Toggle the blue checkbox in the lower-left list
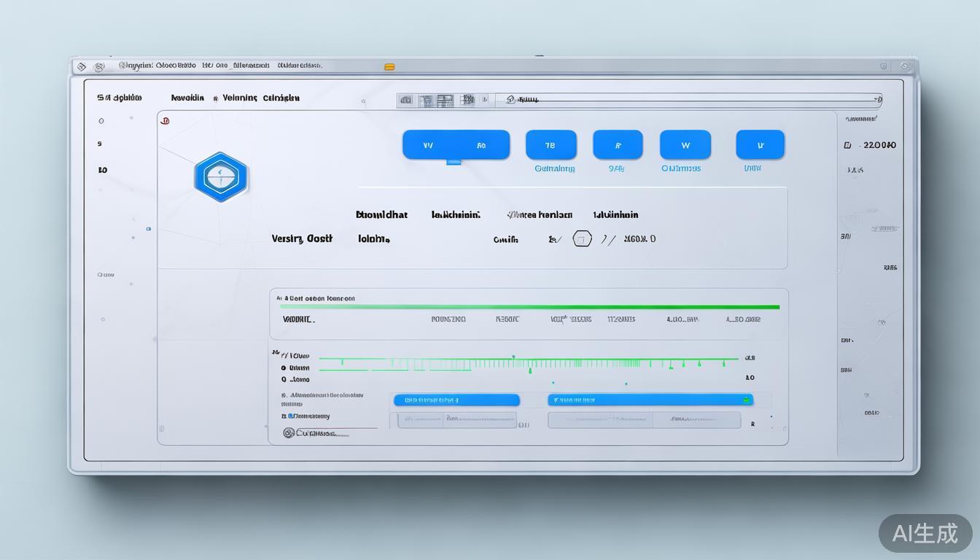Viewport: 980px width, 560px height. click(290, 416)
